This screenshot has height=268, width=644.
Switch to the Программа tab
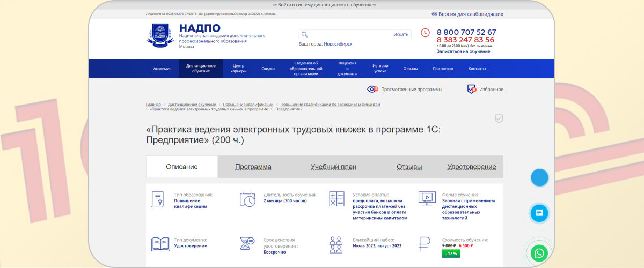253,167
